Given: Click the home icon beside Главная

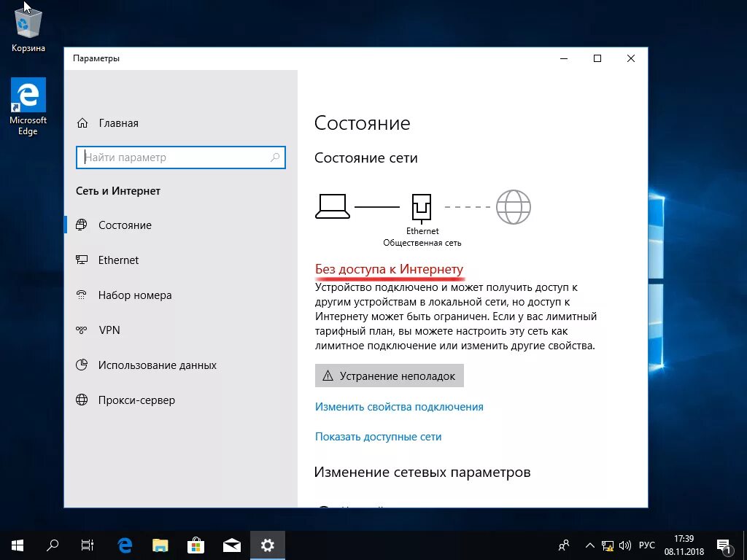Looking at the screenshot, I should click(82, 122).
